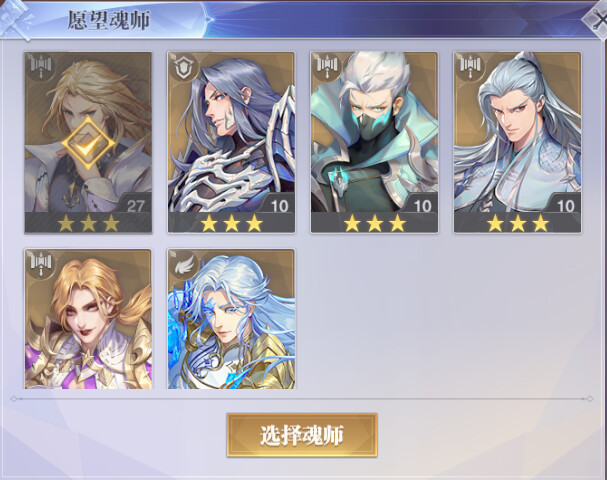Select the purple-haired armored soul master card
607x480 pixels.
click(x=231, y=142)
